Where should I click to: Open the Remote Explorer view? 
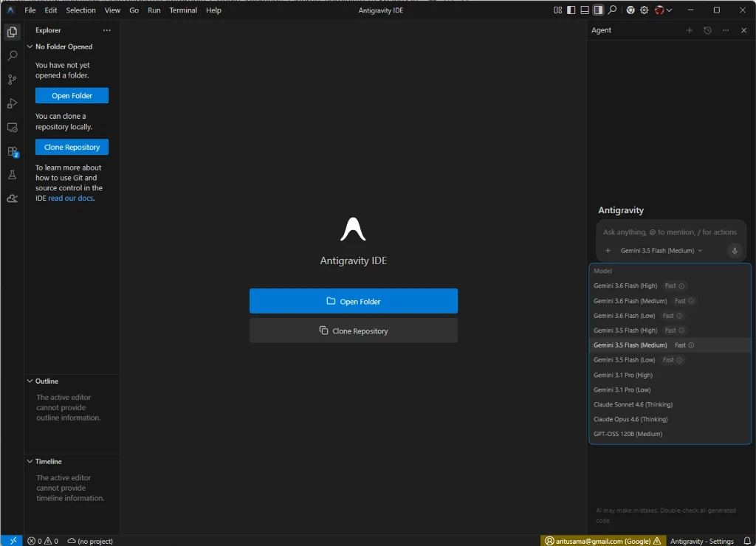12,127
